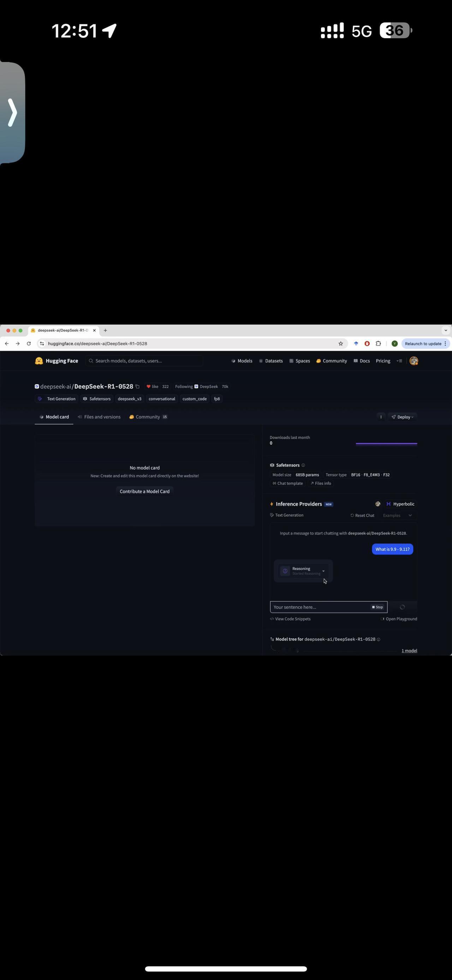Reload the page with refresh icon
Image resolution: width=452 pixels, height=980 pixels.
(x=29, y=343)
